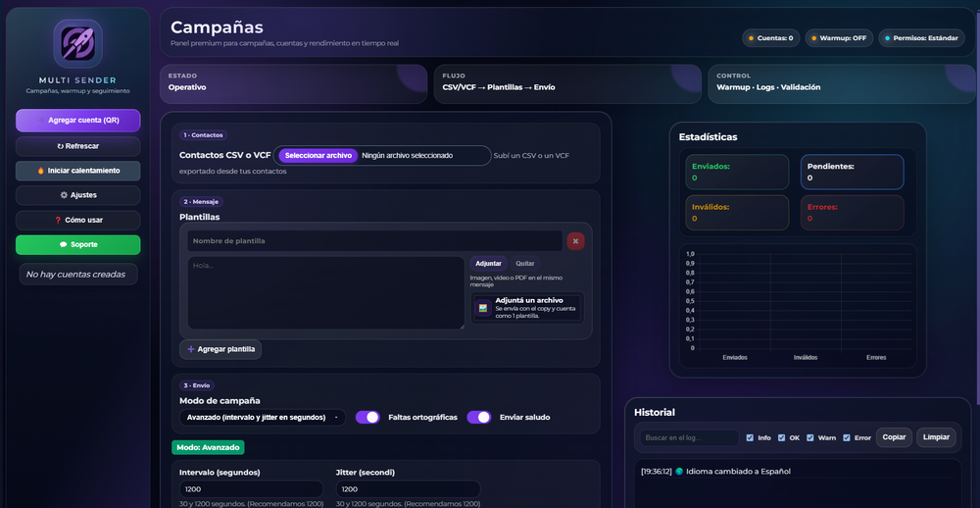Click the Jitter (secondi) input
The width and height of the screenshot is (980, 508).
coord(408,489)
